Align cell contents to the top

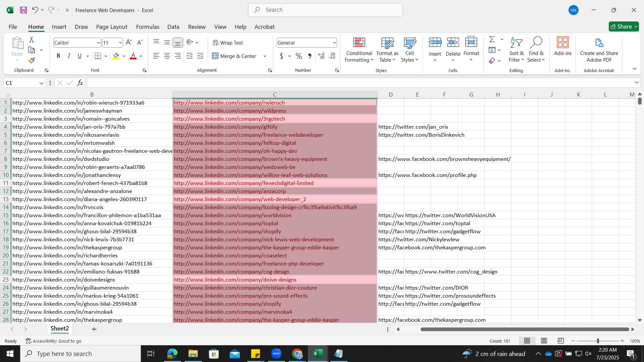click(x=156, y=42)
